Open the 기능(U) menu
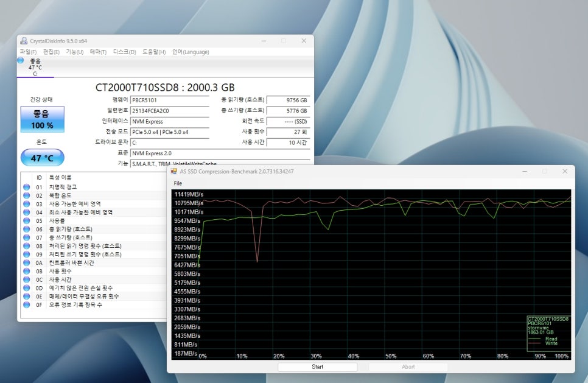Viewport: 588px width, 383px height. (75, 52)
